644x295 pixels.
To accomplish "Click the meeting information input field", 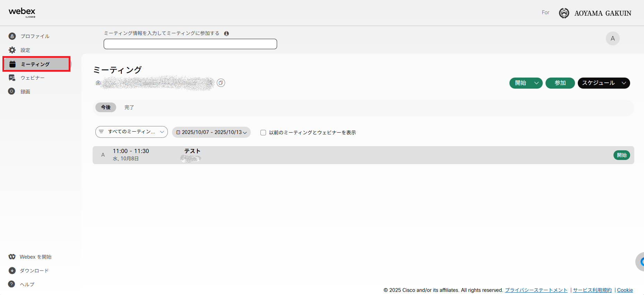I will (x=190, y=44).
